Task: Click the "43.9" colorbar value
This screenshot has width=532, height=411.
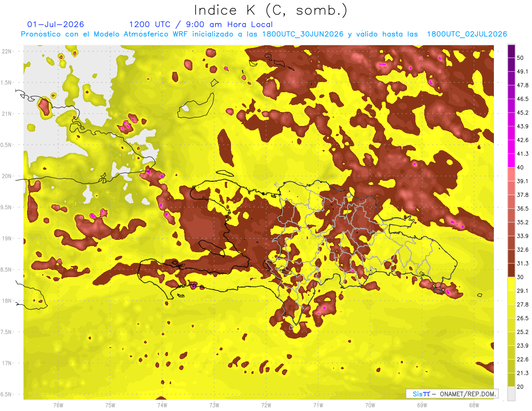Action: point(523,126)
